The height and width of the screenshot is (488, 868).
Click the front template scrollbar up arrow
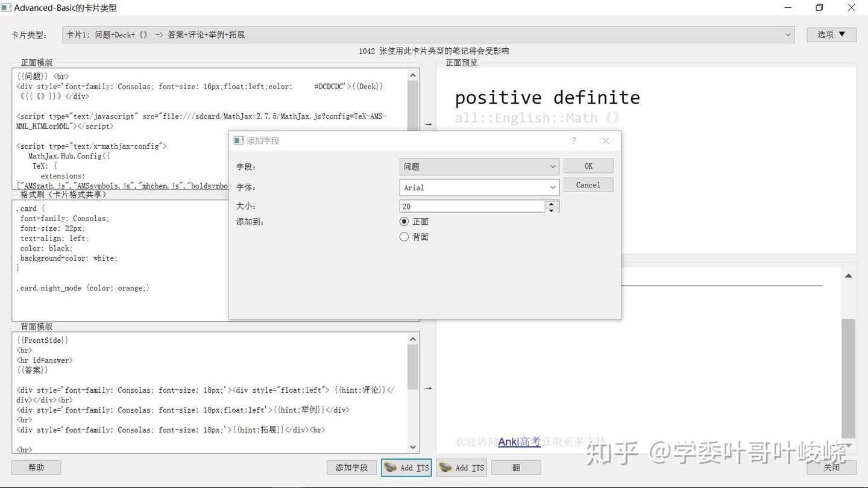coord(413,75)
